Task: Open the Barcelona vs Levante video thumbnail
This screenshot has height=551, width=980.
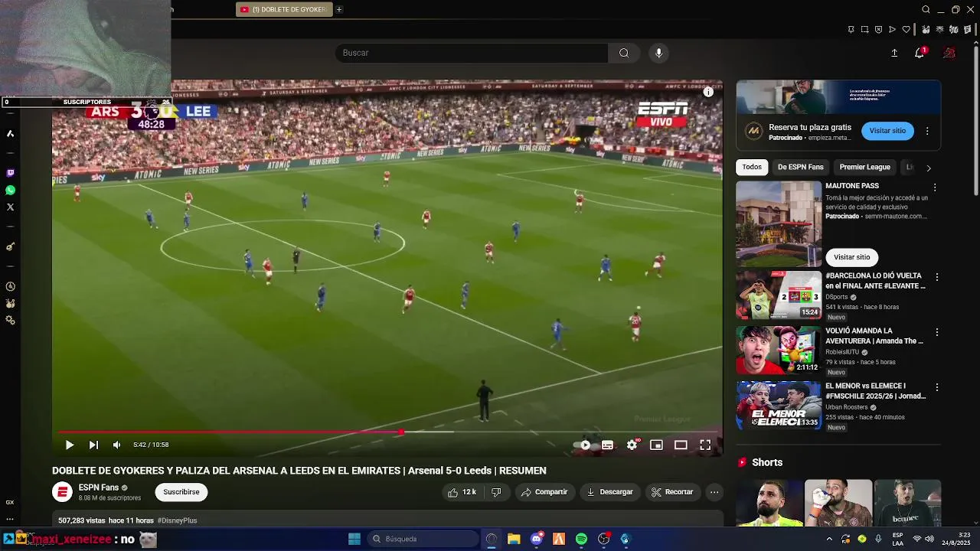Action: point(779,295)
